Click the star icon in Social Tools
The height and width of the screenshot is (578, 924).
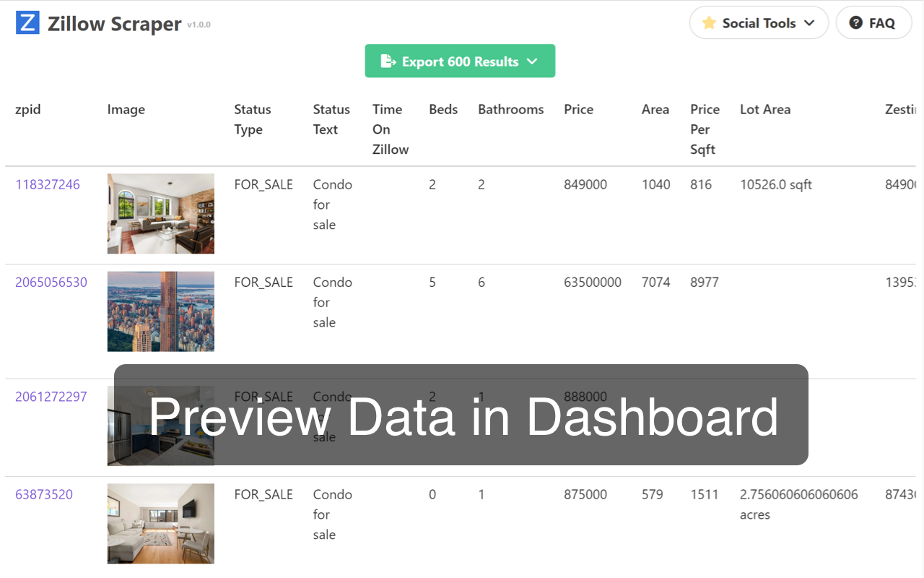[x=709, y=23]
